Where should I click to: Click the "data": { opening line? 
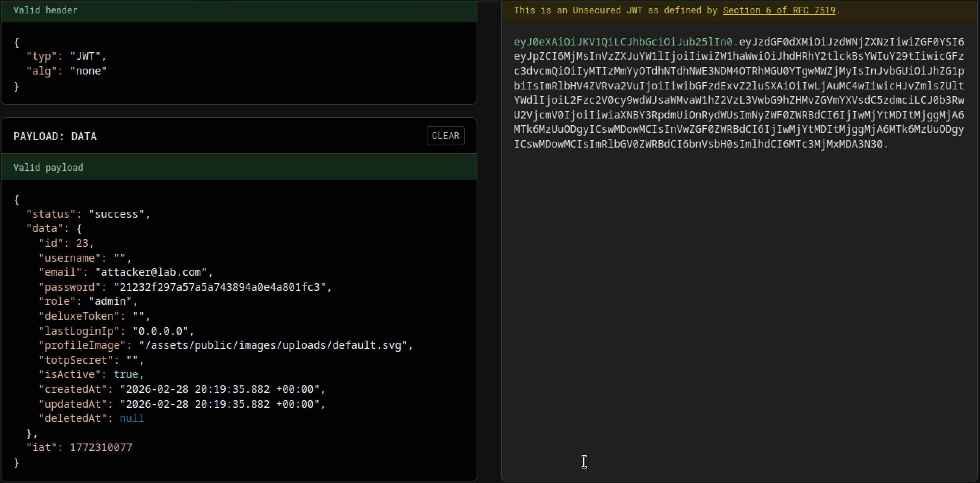coord(54,228)
